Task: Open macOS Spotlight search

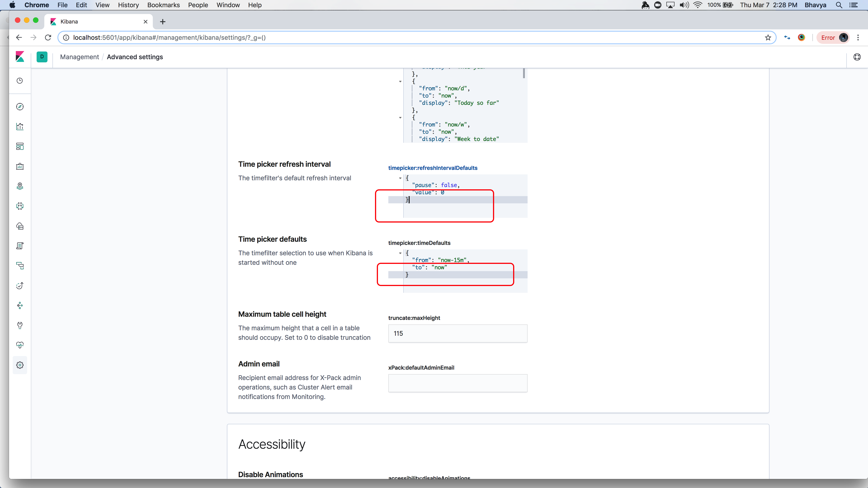Action: (x=839, y=5)
